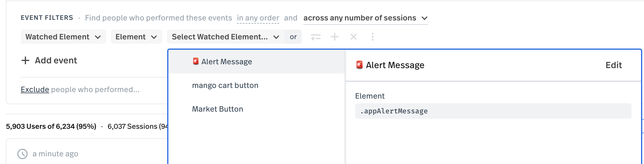Click the add filter refinement icon

point(316,37)
